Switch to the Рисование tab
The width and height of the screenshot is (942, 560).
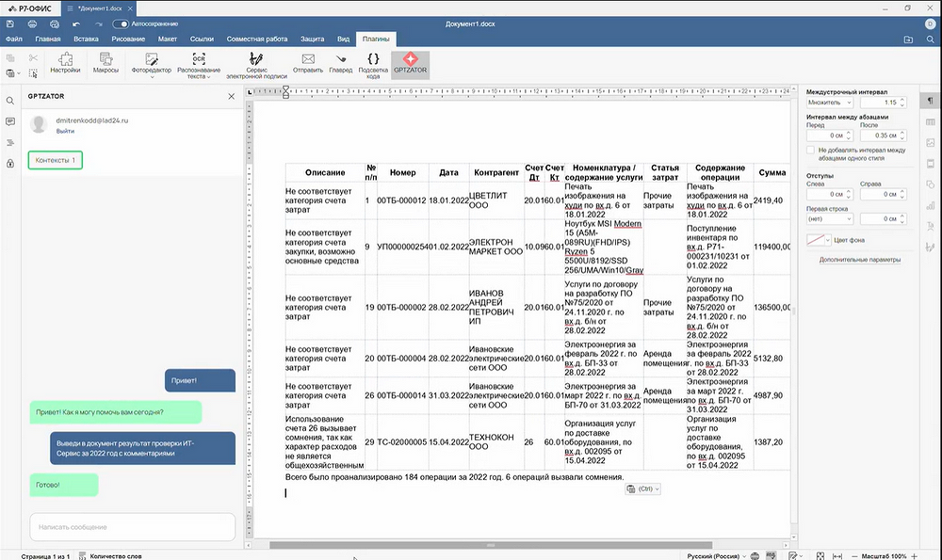[128, 39]
